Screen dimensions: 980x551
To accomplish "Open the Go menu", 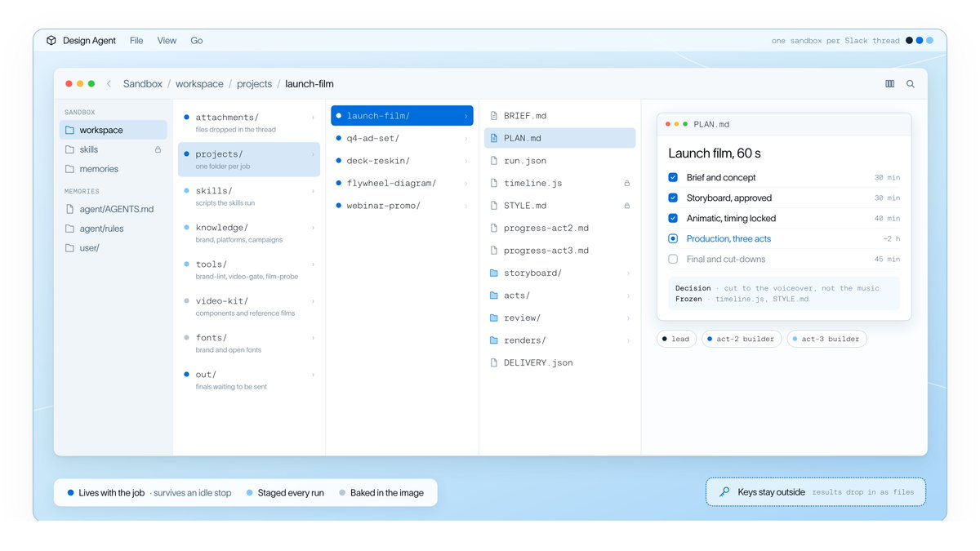I will [197, 41].
